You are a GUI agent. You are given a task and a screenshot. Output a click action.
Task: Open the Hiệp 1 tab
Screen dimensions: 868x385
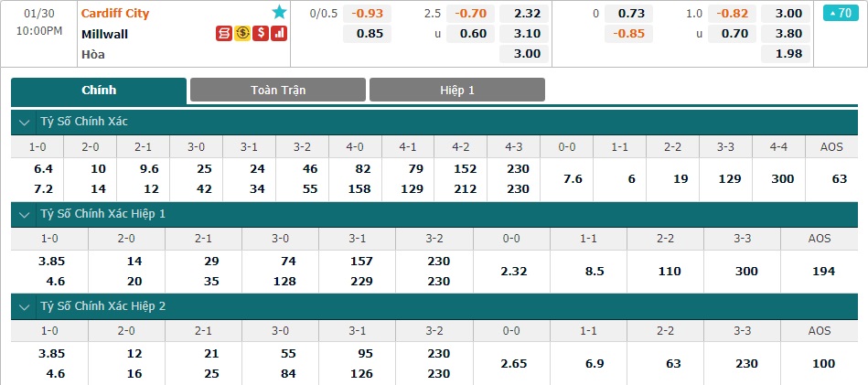[x=457, y=90]
